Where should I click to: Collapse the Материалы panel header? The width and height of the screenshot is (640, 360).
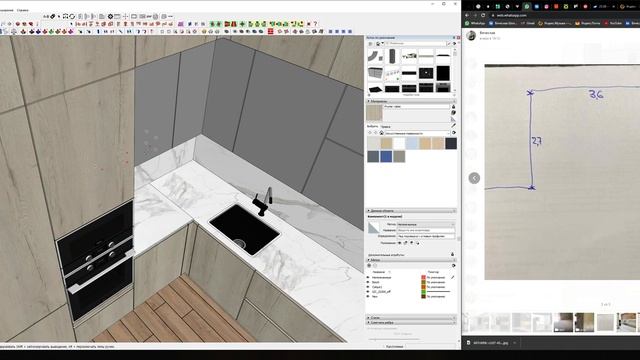411,101
